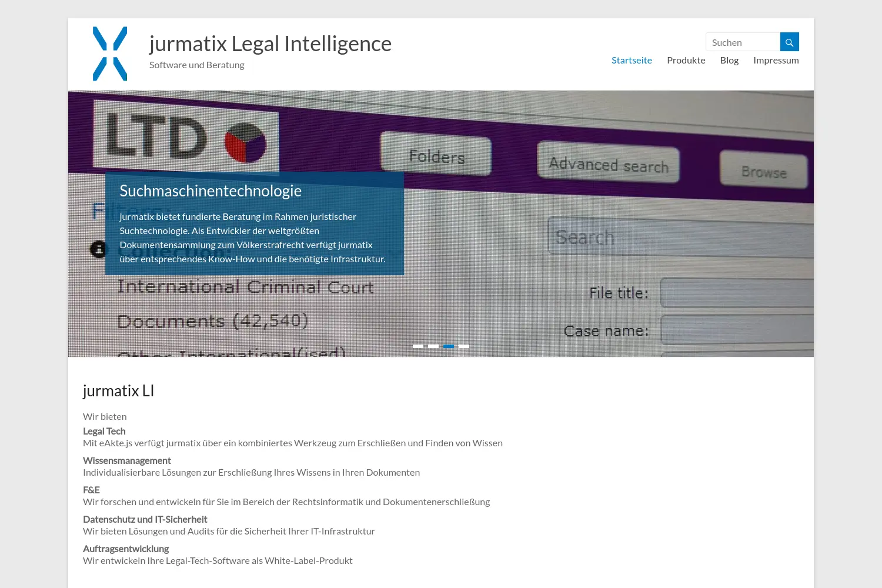Click the 'F&E' heading
This screenshot has height=588, width=882.
(91, 490)
